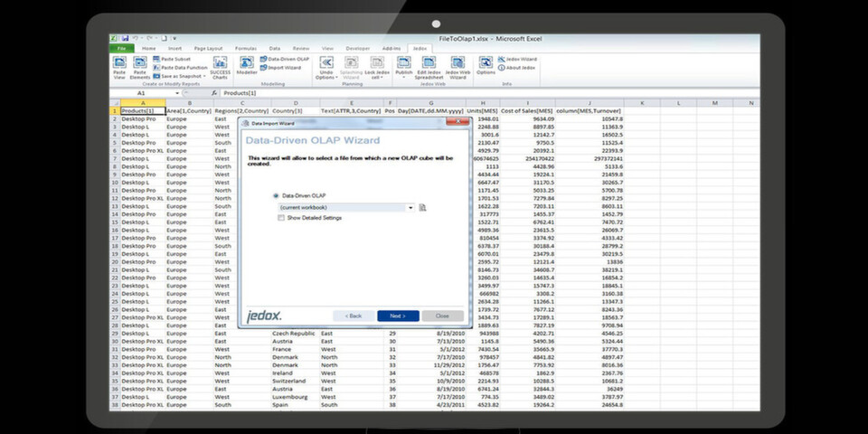Click header cell Area[1,Country]
Image resolution: width=868 pixels, height=434 pixels.
pos(189,110)
